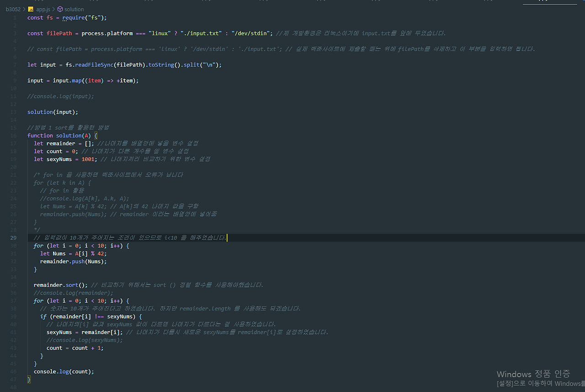The width and height of the screenshot is (585, 392).
Task: Click the console.log(count) statement near the bottom
Action: pos(64,371)
